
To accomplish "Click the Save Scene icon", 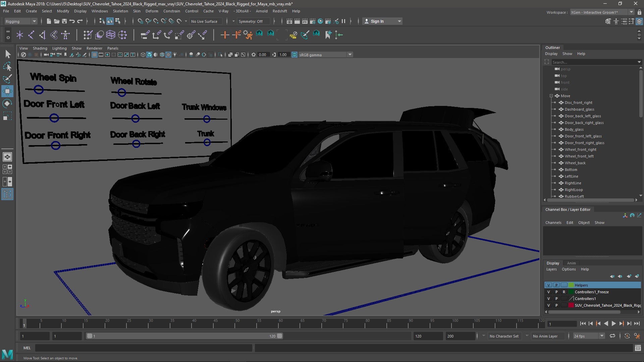I will click(64, 21).
